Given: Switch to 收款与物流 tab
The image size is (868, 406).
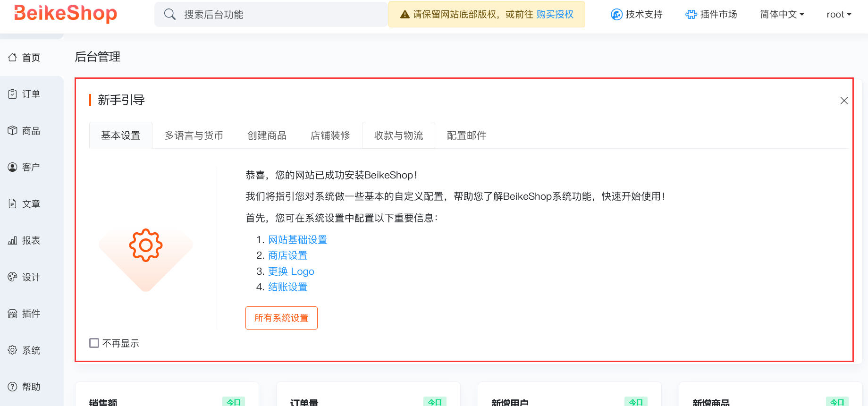Looking at the screenshot, I should pyautogui.click(x=399, y=135).
